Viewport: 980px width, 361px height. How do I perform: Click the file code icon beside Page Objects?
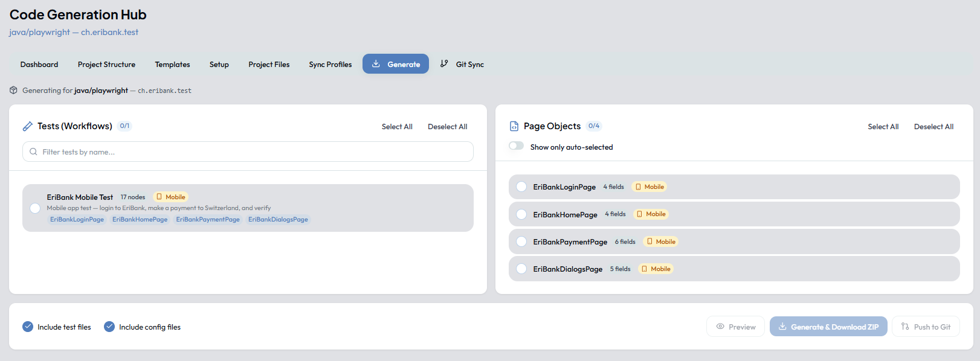(514, 126)
